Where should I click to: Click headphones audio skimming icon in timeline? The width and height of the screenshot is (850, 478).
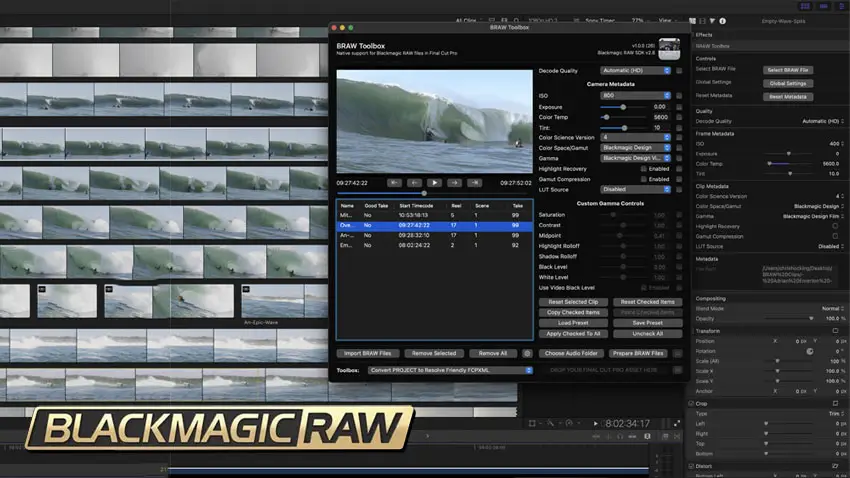click(620, 436)
